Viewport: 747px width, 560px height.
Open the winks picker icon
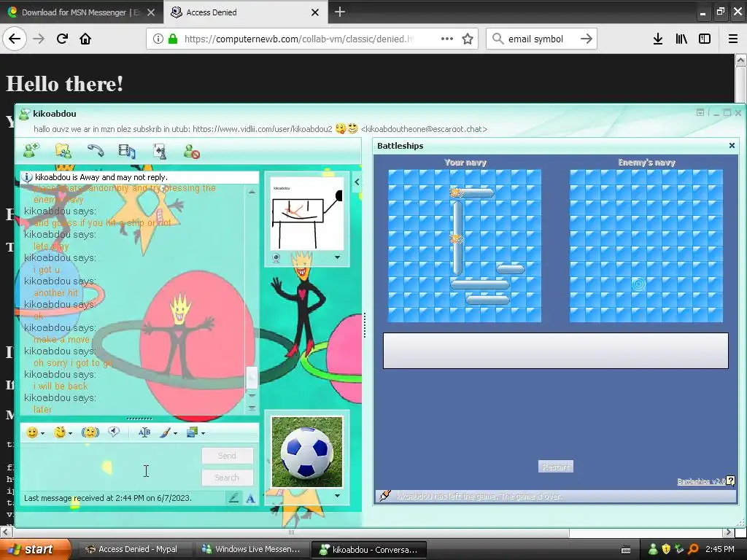(x=60, y=432)
